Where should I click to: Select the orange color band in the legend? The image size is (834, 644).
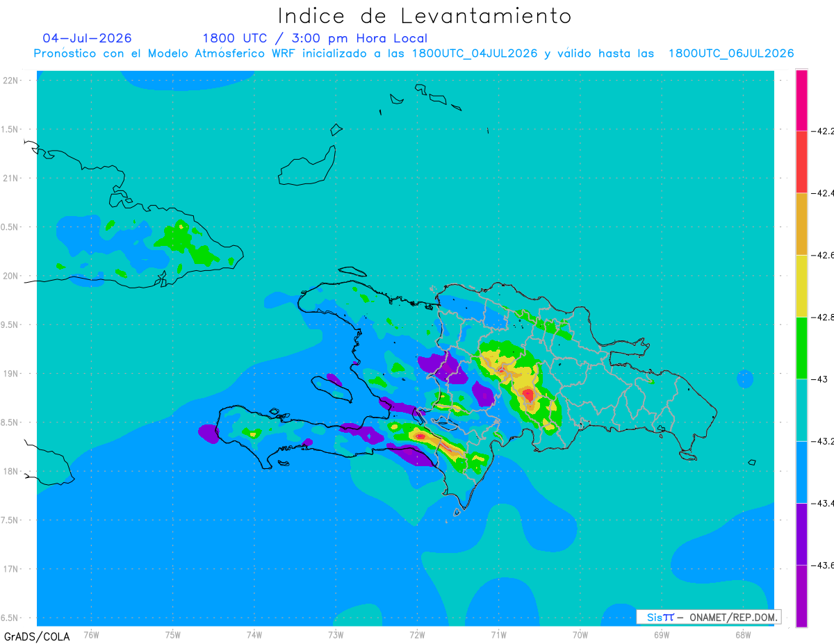pos(801,224)
